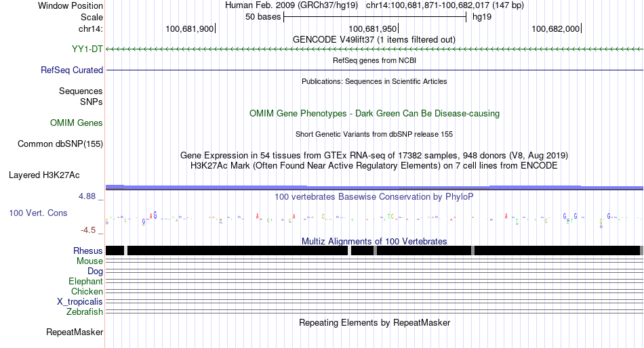The height and width of the screenshot is (348, 644).
Task: Click the 100,681,950 ruler position
Action: (373, 28)
